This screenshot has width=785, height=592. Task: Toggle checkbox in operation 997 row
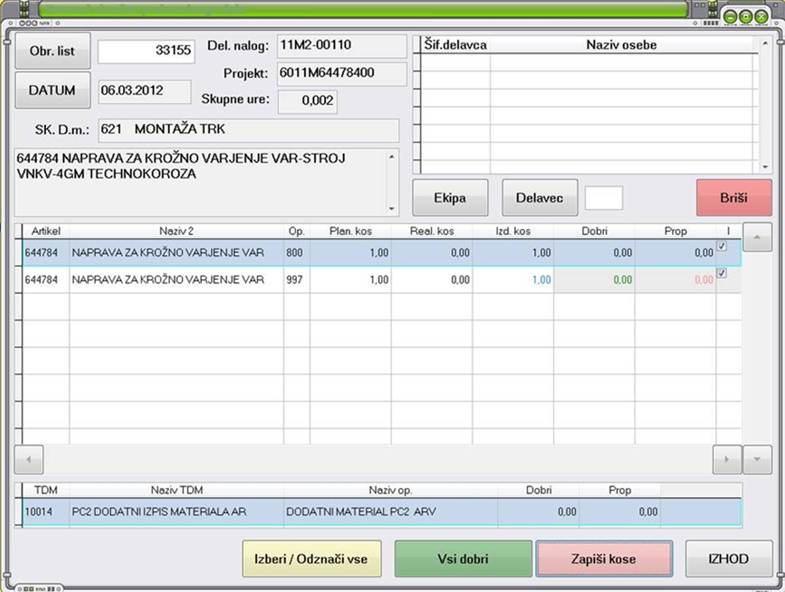[722, 273]
